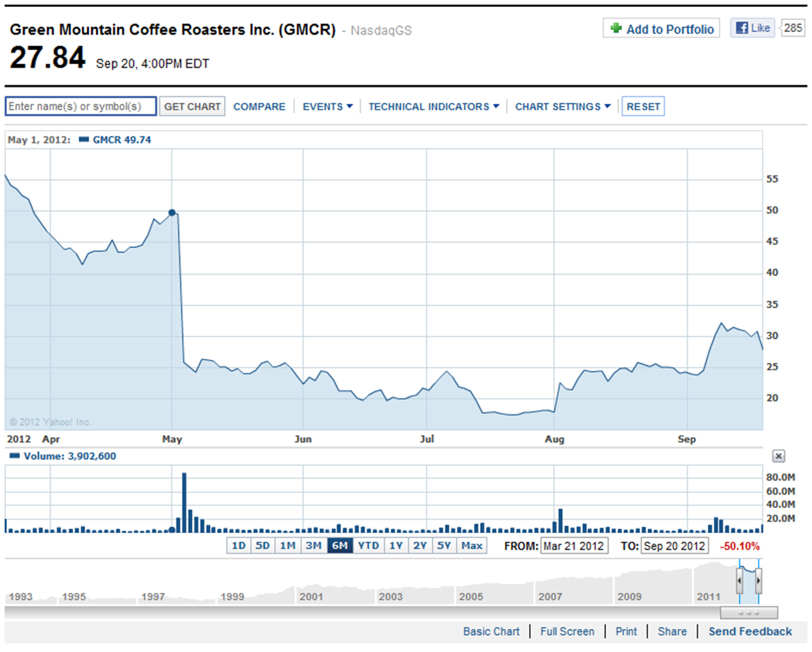812x652 pixels.
Task: Click the GMCR 49.74 legend label
Action: [x=122, y=139]
